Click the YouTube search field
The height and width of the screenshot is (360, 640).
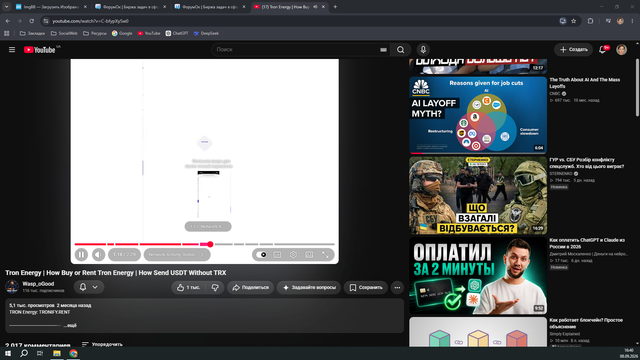coord(296,49)
